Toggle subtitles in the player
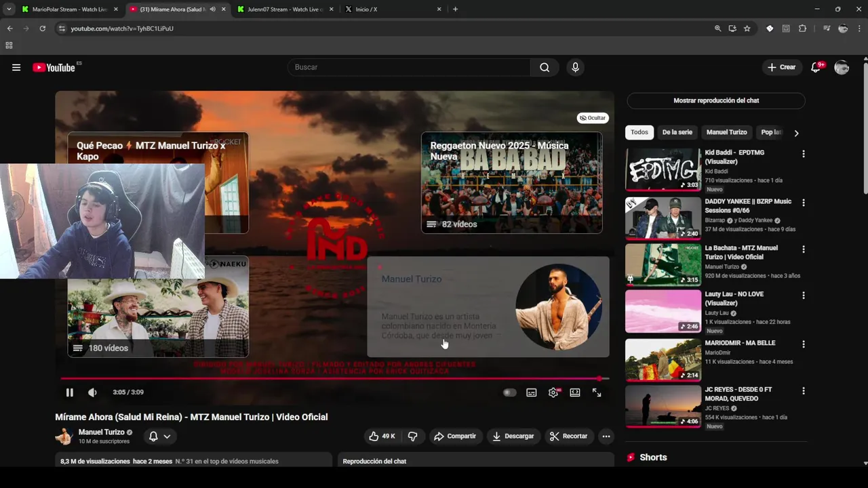 [x=532, y=392]
